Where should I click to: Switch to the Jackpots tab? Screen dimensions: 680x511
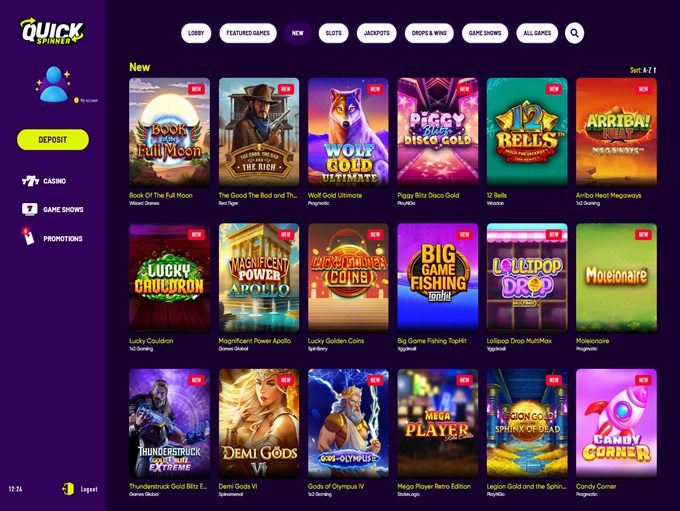pos(376,33)
